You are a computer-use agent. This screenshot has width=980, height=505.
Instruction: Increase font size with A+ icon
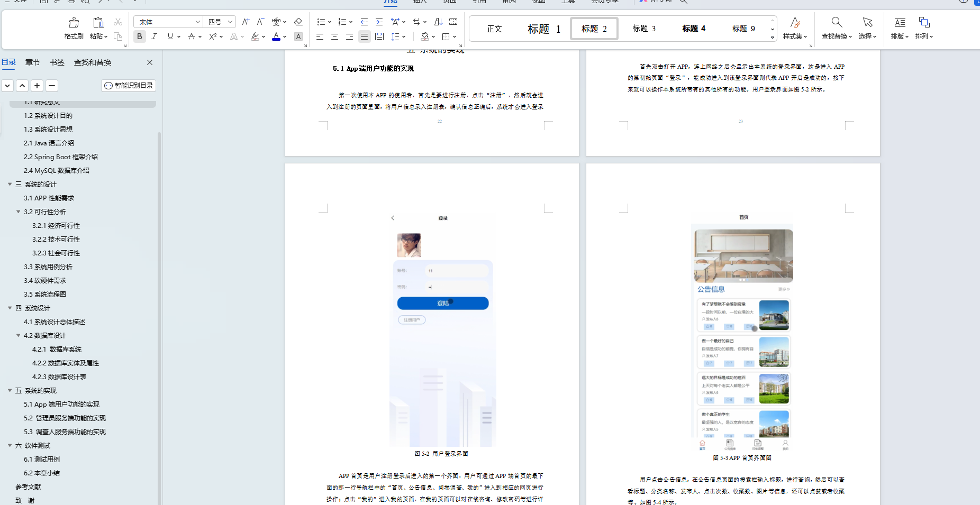246,22
